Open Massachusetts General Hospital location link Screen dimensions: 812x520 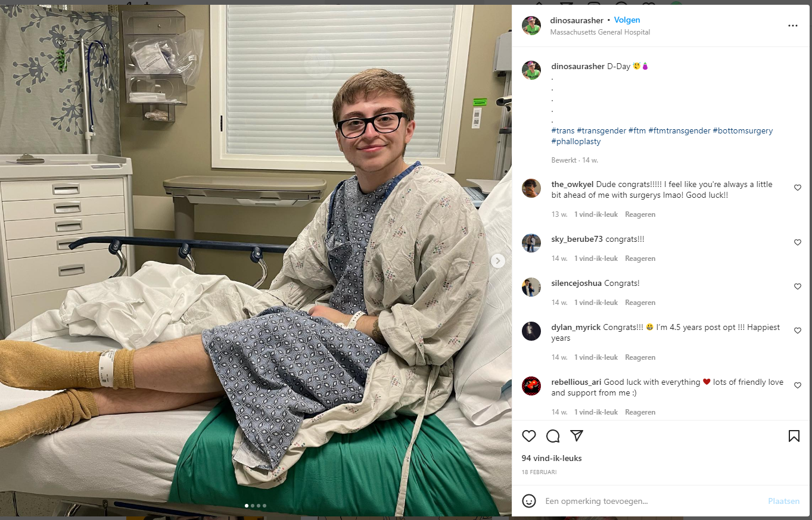[600, 32]
